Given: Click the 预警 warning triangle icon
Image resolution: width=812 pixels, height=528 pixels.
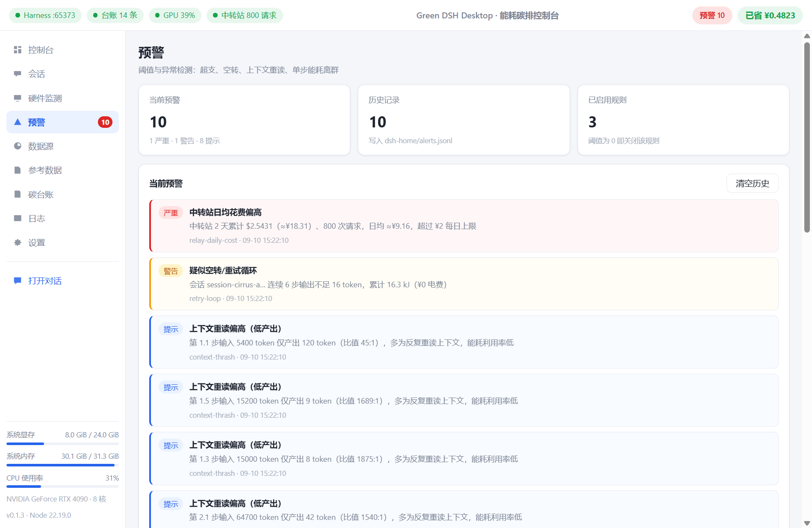Looking at the screenshot, I should (x=18, y=122).
